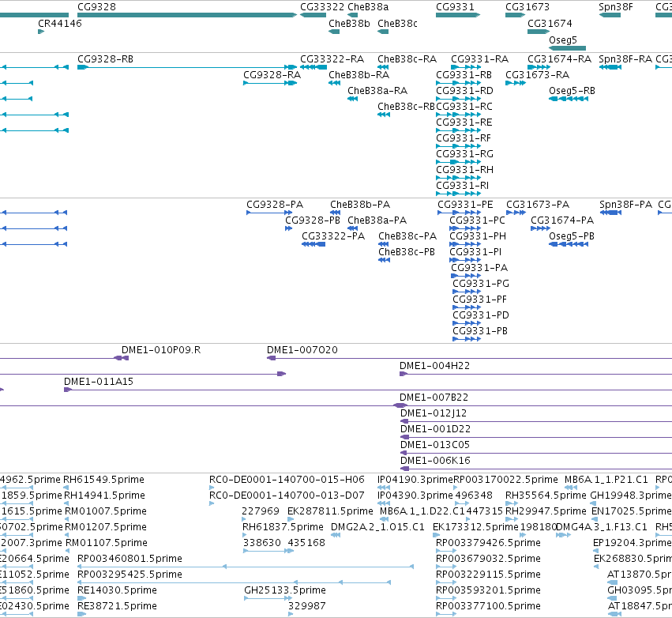This screenshot has width=672, height=618.
Task: Click the Spn38F gene label
Action: (x=615, y=7)
